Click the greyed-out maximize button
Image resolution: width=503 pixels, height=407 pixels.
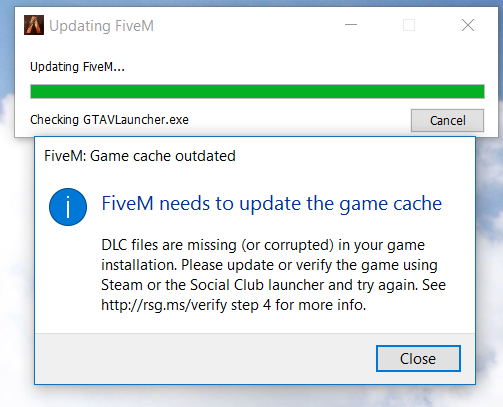(x=409, y=25)
